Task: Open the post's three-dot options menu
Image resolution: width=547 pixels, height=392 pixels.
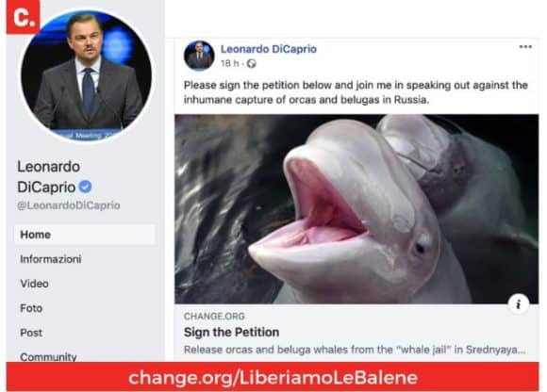Action: (525, 47)
